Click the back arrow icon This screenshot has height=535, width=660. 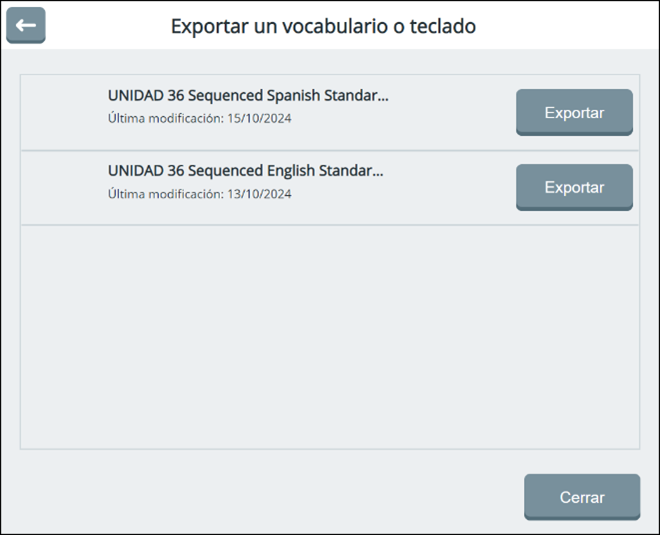(x=26, y=26)
